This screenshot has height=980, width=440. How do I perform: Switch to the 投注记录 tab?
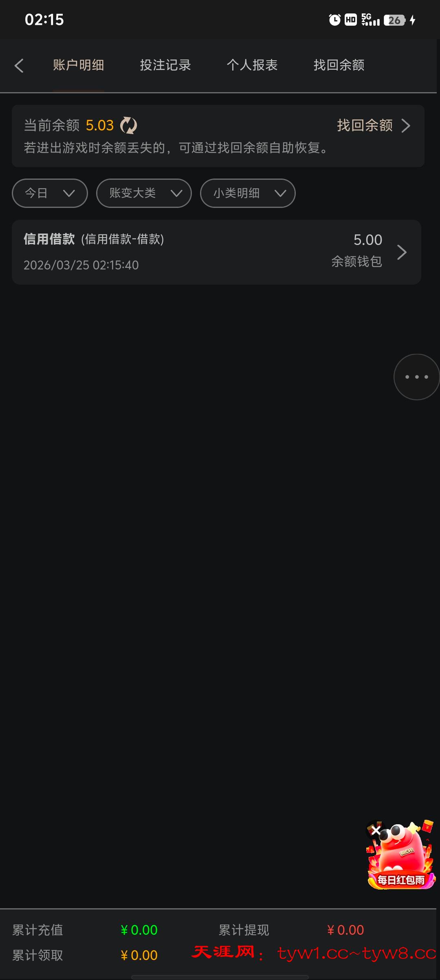click(x=165, y=65)
